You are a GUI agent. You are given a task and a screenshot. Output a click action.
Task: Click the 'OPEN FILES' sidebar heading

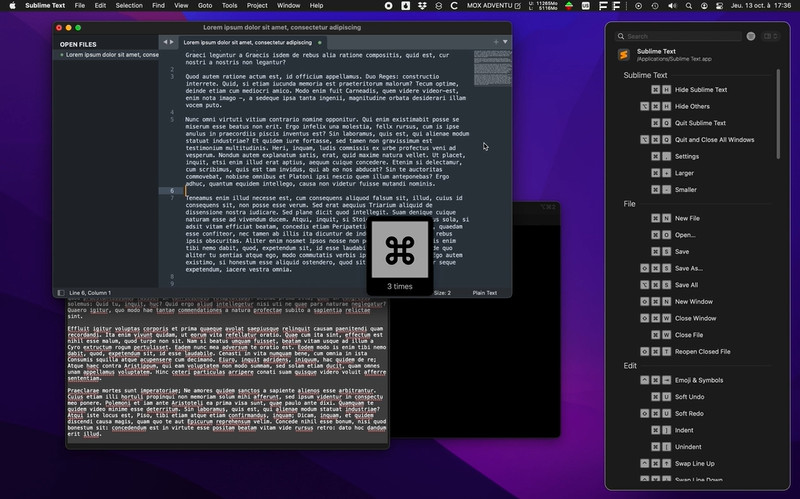point(78,44)
